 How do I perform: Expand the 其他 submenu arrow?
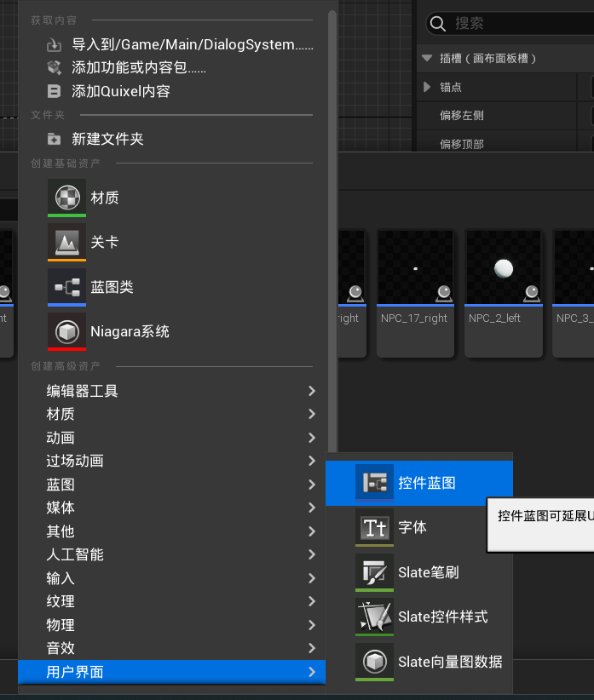point(312,531)
